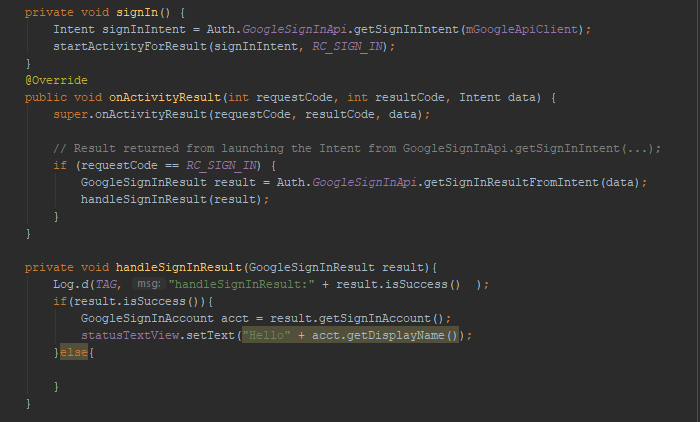Click RC_SIGN_IN in startActivityForResult

[x=347, y=46]
